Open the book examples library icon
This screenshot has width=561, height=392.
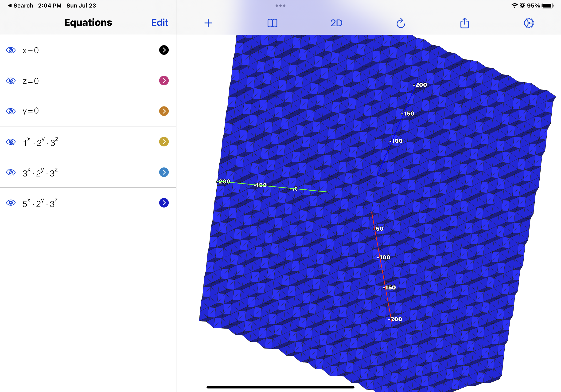[272, 23]
